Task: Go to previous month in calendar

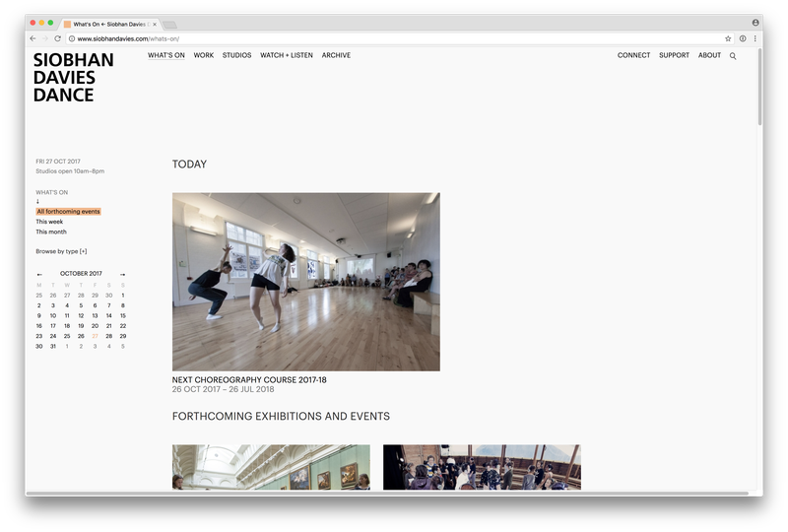Action: pos(39,275)
